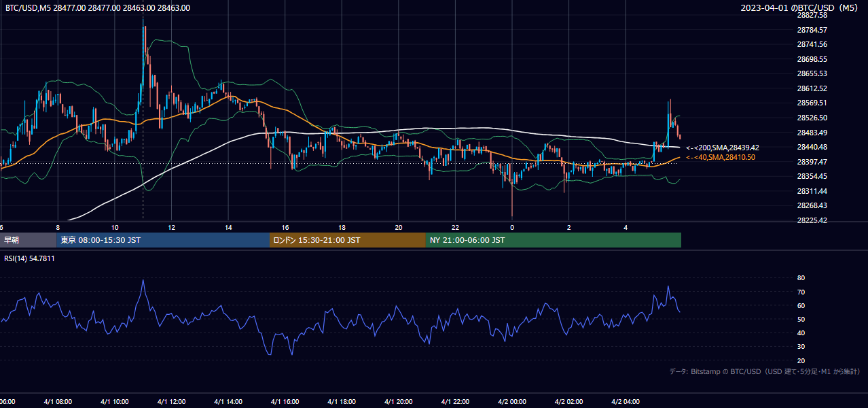Image resolution: width=868 pixels, height=408 pixels.
Task: Pick the 28612.52 price axis value
Action: point(812,88)
